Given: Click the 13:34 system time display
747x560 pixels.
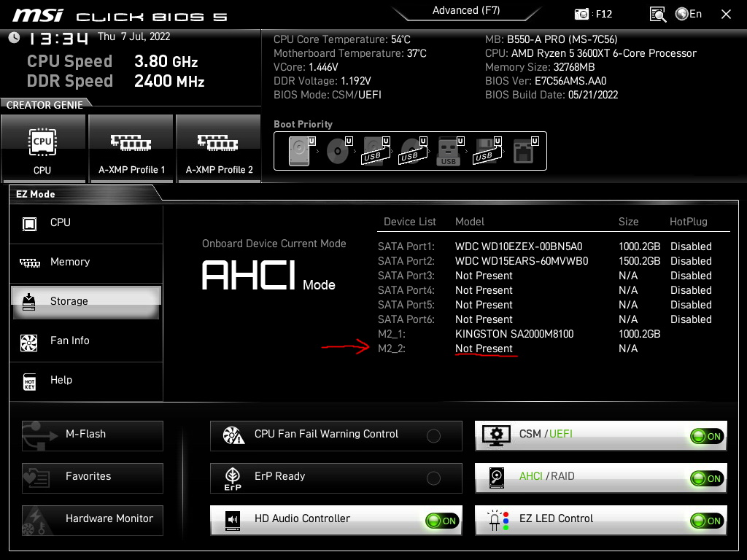Looking at the screenshot, I should pos(58,39).
